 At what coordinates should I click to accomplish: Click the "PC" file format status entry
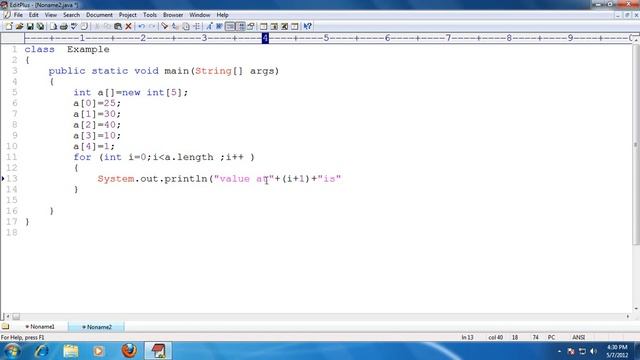551,338
